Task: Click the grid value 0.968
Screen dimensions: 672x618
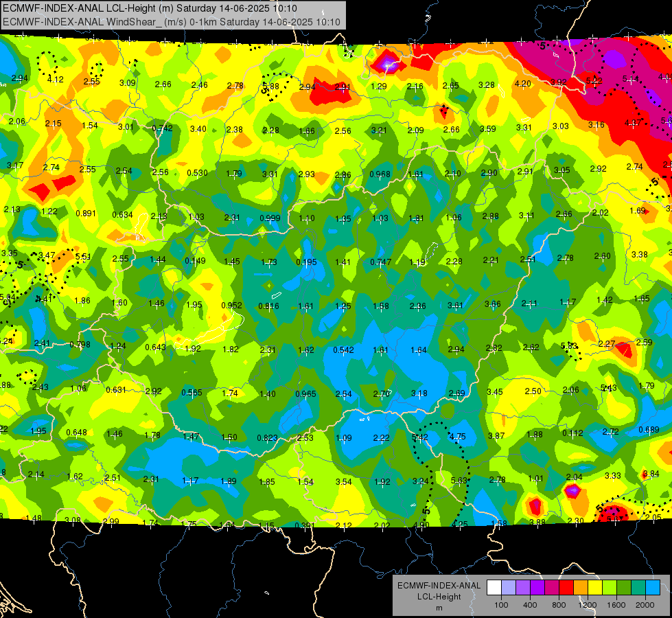Action: point(380,174)
